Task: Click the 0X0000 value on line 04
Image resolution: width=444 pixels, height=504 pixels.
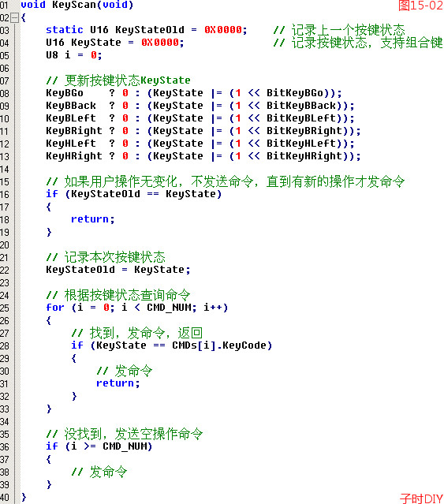Action: coord(159,43)
